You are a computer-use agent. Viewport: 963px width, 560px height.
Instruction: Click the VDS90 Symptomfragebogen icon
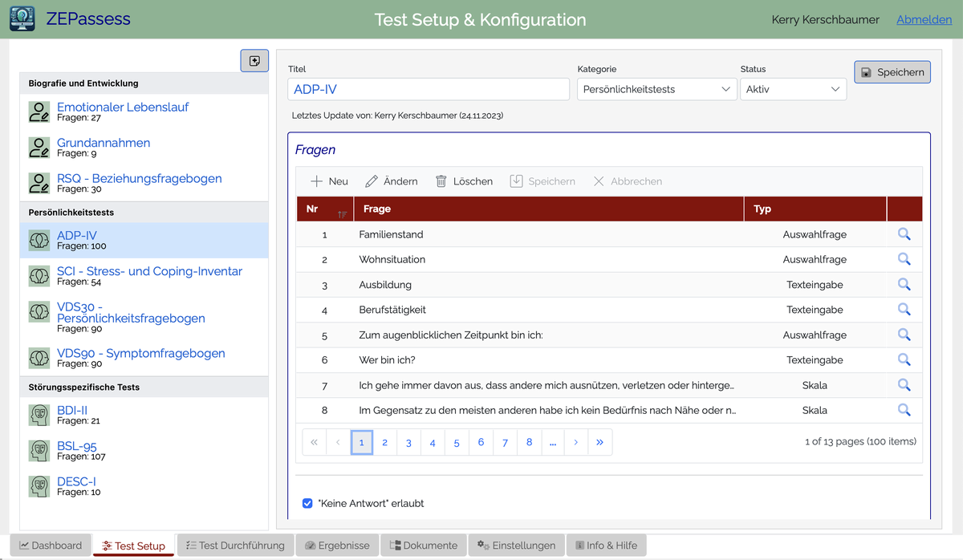tap(39, 358)
